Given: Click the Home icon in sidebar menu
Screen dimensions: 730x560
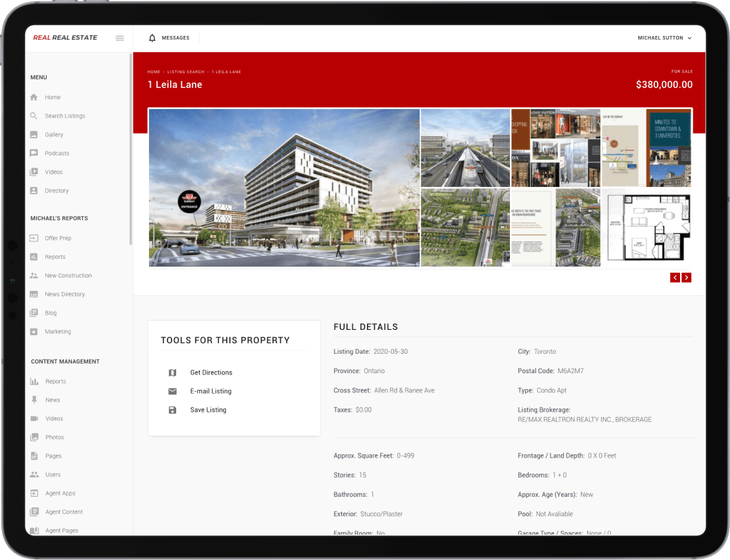Looking at the screenshot, I should pos(34,97).
